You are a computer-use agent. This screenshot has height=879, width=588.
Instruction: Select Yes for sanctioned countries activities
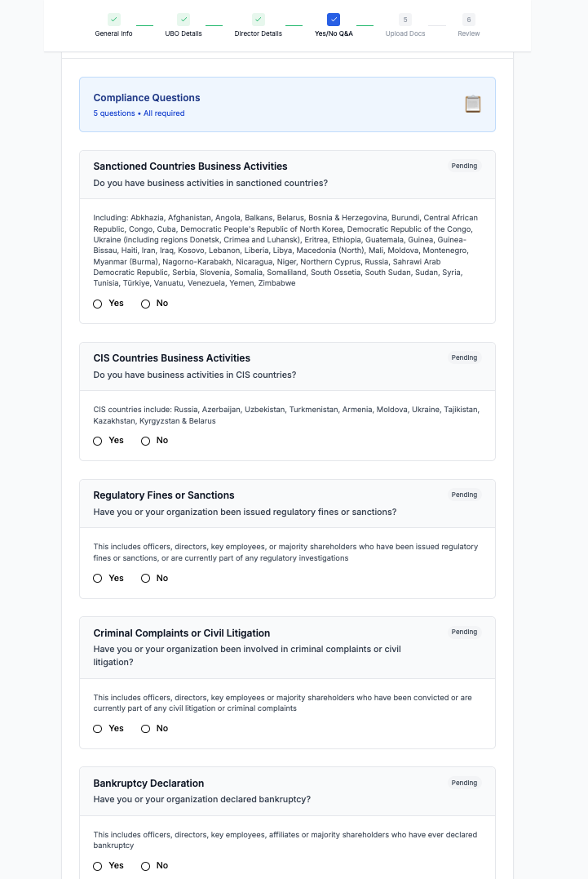point(97,304)
